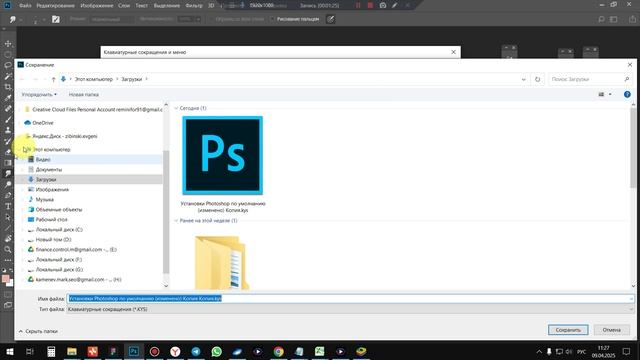
Task: Select the Move tool in Photoshop toolbar
Action: (x=8, y=44)
